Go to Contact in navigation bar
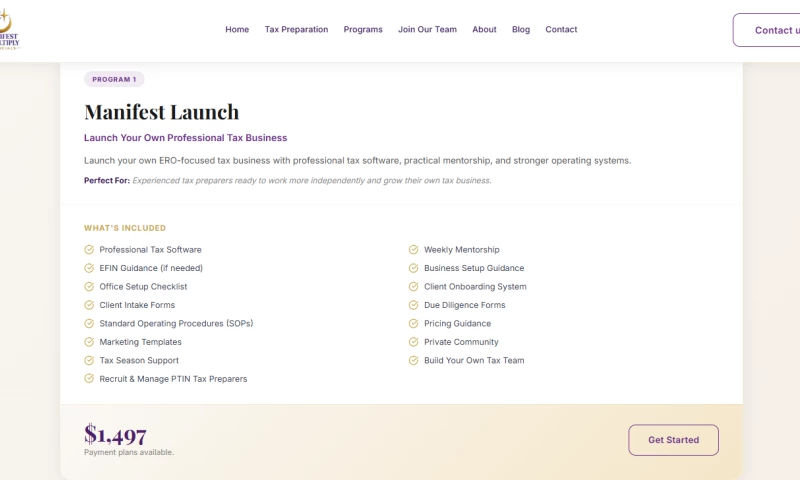 pyautogui.click(x=561, y=30)
